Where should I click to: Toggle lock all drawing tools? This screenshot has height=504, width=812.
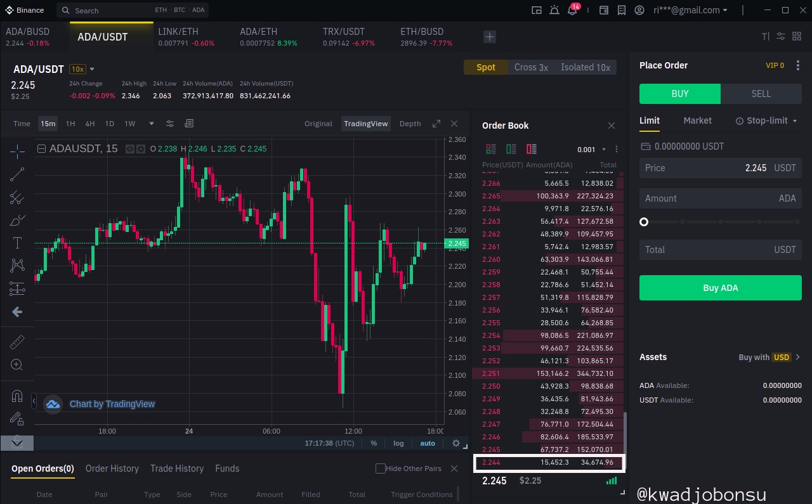click(17, 418)
